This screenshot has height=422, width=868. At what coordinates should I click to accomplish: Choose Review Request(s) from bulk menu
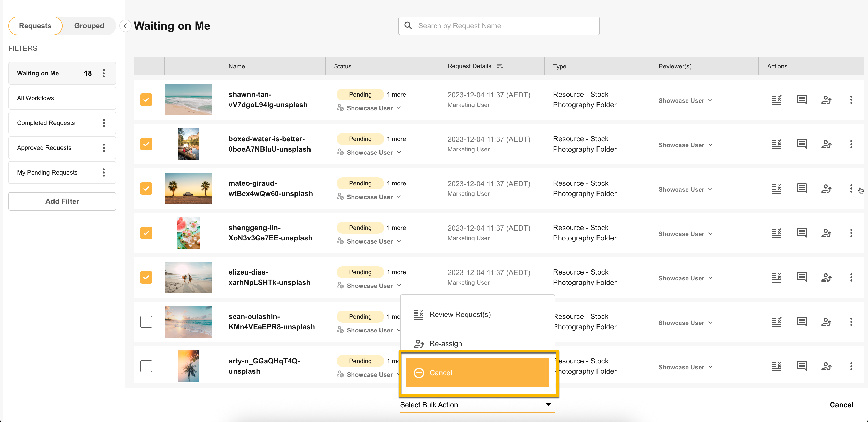460,315
